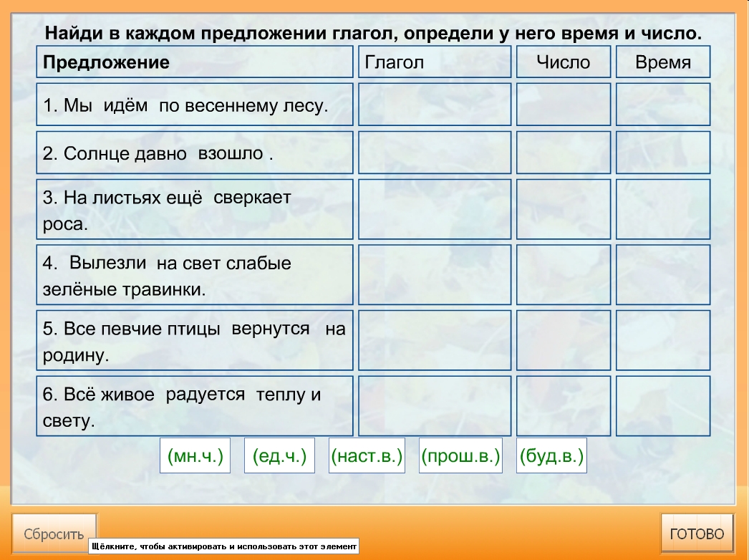Viewport: 749px width, 560px height.
Task: Click the word Вылезли in sentence 4
Action: pyautogui.click(x=107, y=262)
